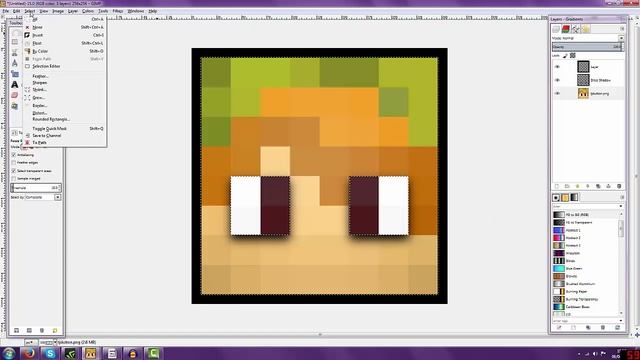The image size is (640, 360).
Task: Select FG to BG (RGB) gradient
Action: 586,215
